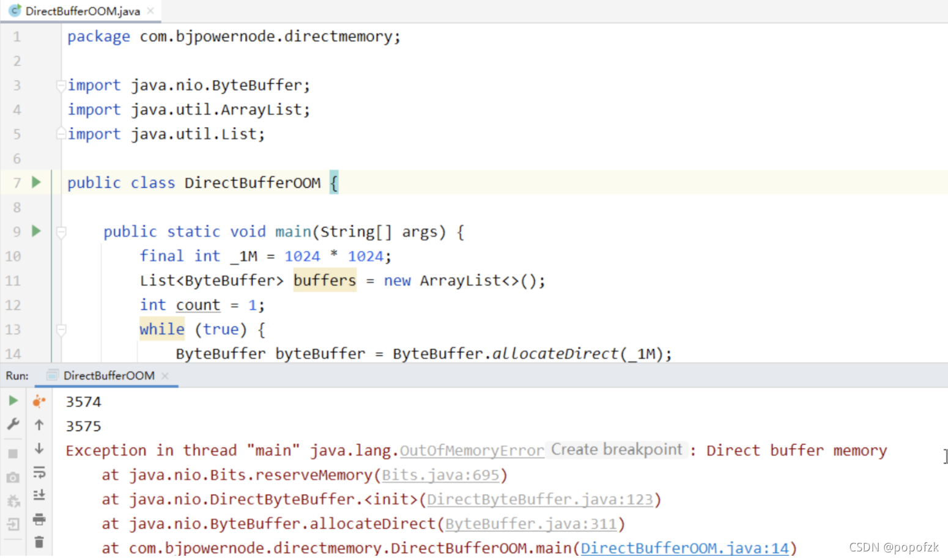Clear console with the trash icon

tap(39, 542)
